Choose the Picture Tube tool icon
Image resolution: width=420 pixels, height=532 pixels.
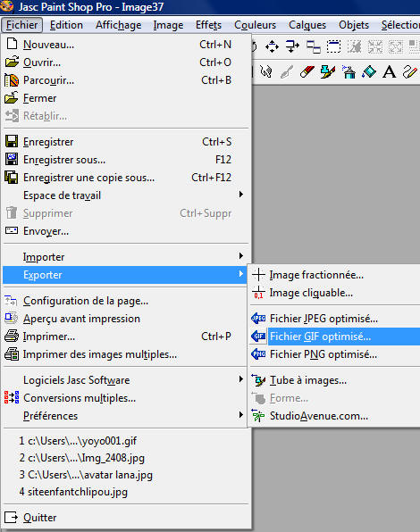tap(328, 72)
